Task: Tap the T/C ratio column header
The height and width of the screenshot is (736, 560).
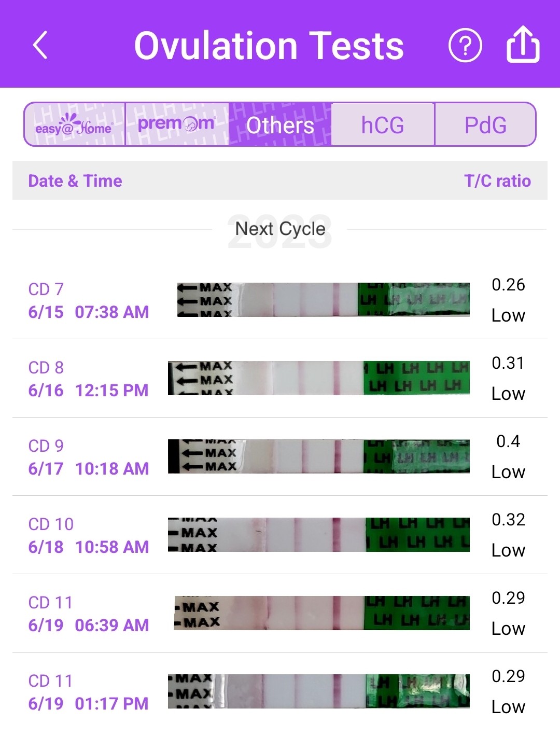Action: (x=497, y=180)
